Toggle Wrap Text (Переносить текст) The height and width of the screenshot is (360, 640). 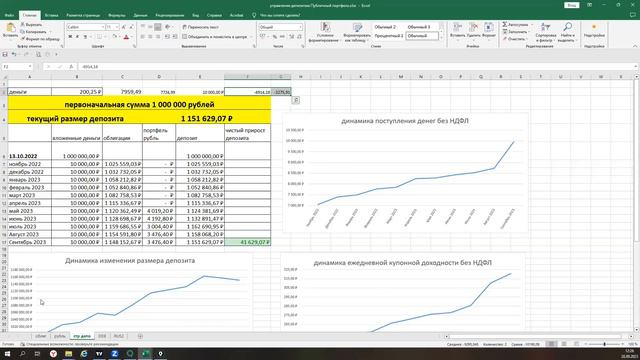200,27
